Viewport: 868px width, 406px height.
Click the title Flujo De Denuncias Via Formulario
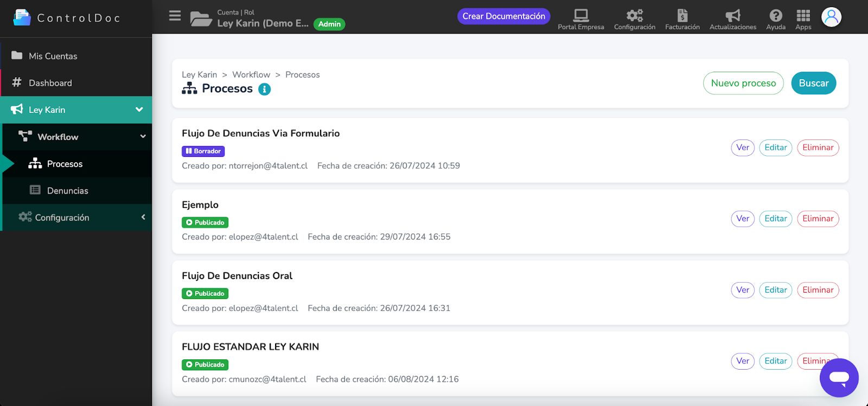260,133
